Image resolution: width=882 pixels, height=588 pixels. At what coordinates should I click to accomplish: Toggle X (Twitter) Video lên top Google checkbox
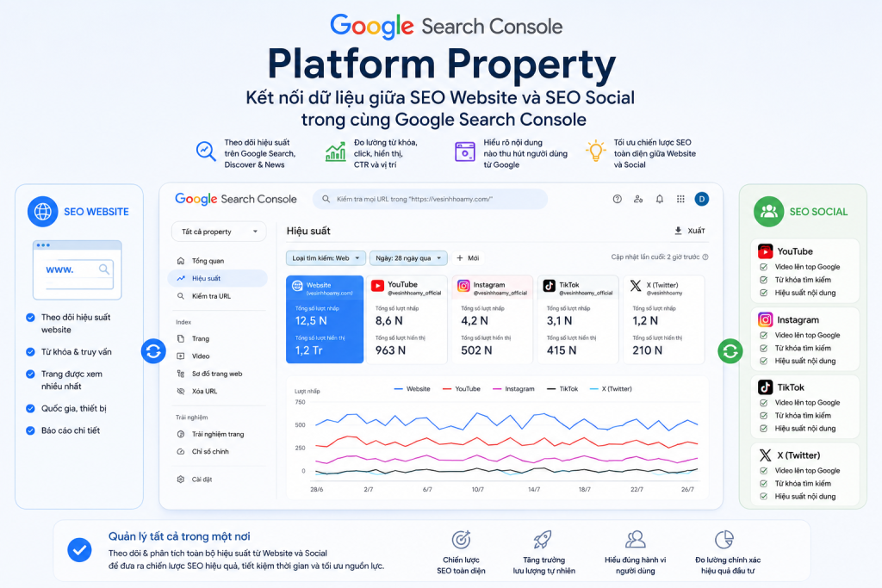click(x=763, y=471)
